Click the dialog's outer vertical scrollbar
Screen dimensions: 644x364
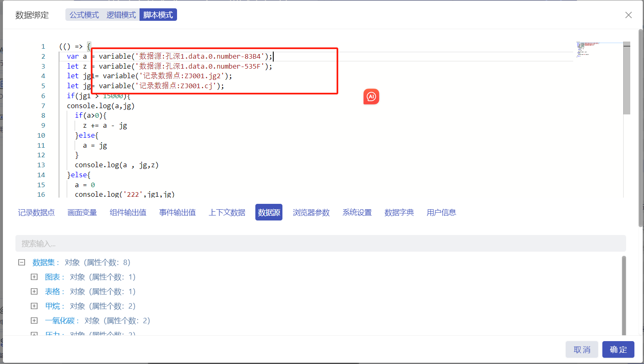click(x=641, y=128)
